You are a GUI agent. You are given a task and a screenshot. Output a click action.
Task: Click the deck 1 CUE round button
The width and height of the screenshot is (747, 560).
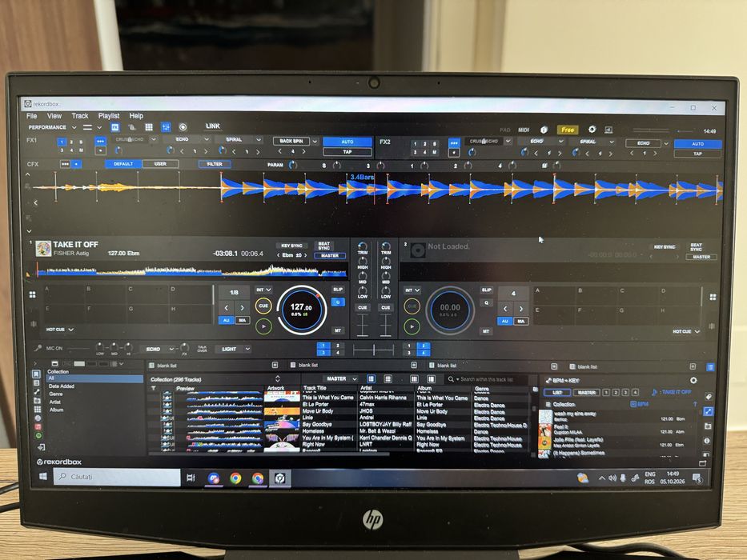click(x=263, y=306)
